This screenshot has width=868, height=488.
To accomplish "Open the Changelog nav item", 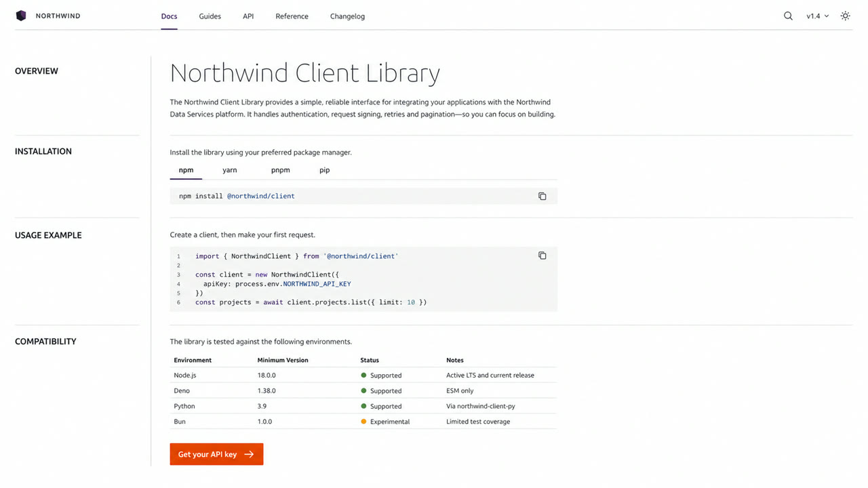I will point(347,16).
